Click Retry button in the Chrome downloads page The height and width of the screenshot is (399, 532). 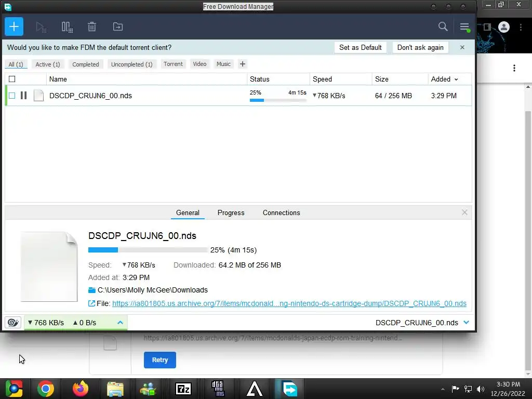[x=160, y=360]
